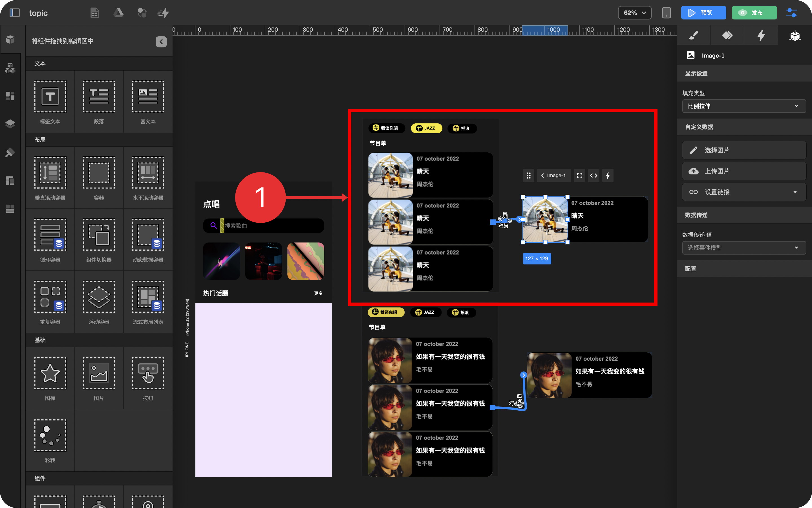Pick the 流式布局列表 flow layout list

pos(148,302)
